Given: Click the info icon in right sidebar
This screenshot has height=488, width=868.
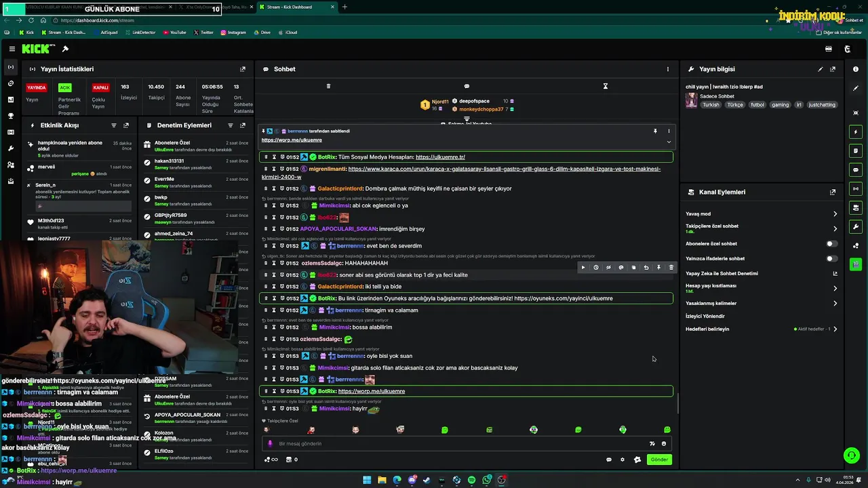Looking at the screenshot, I should point(856,69).
